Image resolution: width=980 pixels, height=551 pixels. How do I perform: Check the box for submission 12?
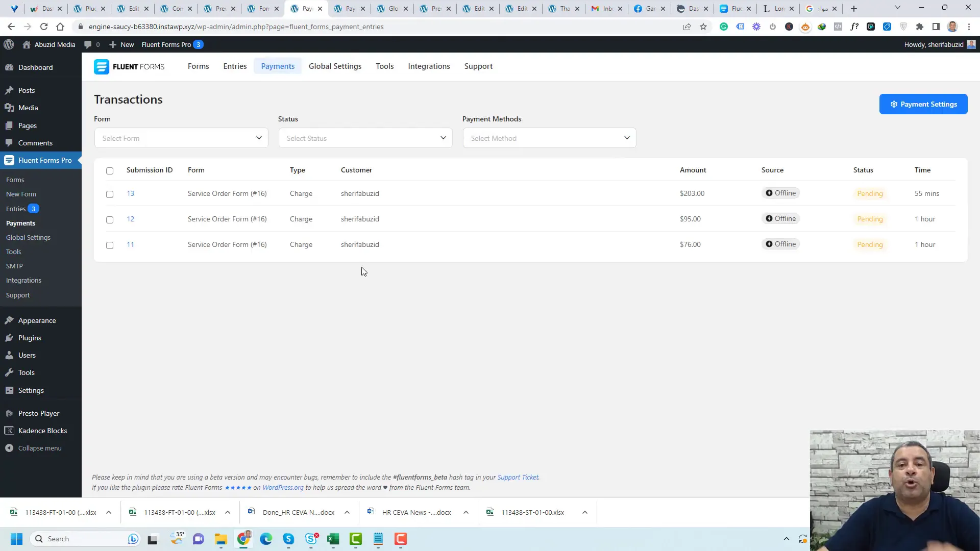coord(110,220)
